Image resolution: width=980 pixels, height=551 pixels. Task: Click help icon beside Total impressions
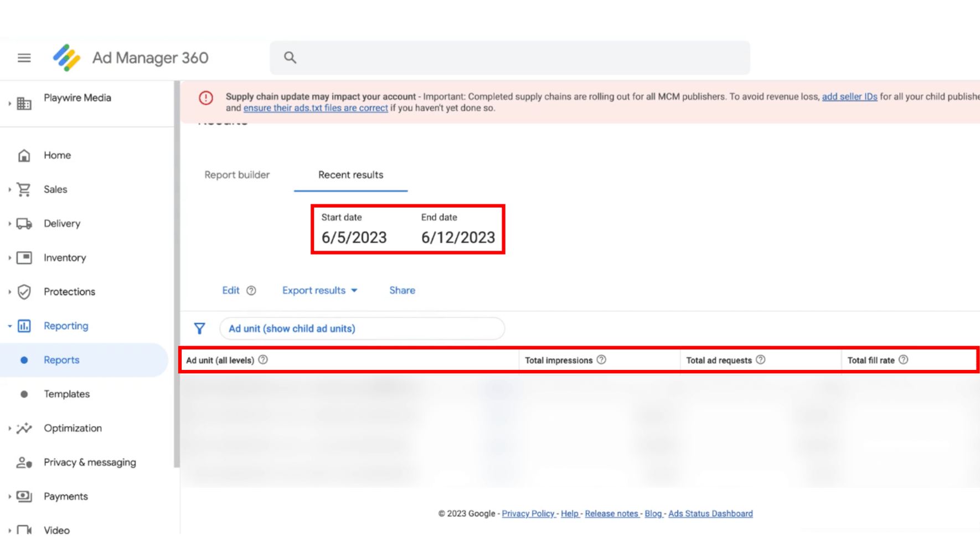(601, 360)
